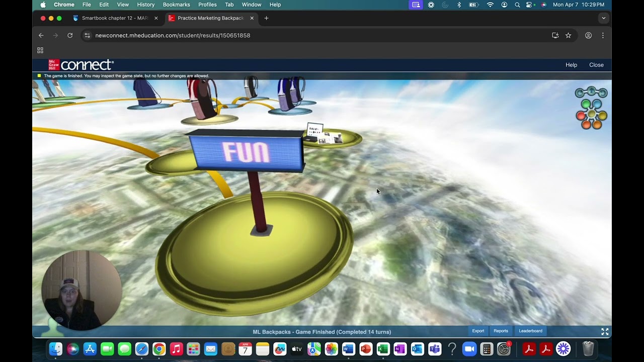Viewport: 644px width, 362px height.
Task: Open the Edit menu
Action: coord(104,5)
